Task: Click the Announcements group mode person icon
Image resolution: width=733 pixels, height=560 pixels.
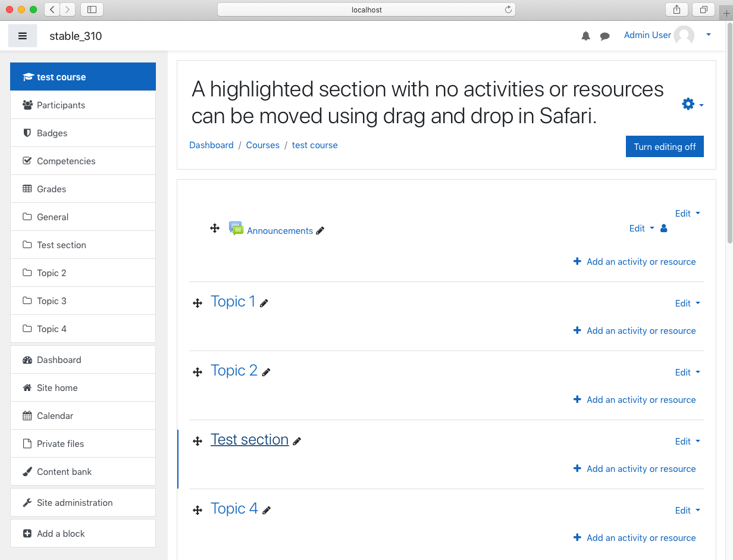Action: click(x=664, y=229)
